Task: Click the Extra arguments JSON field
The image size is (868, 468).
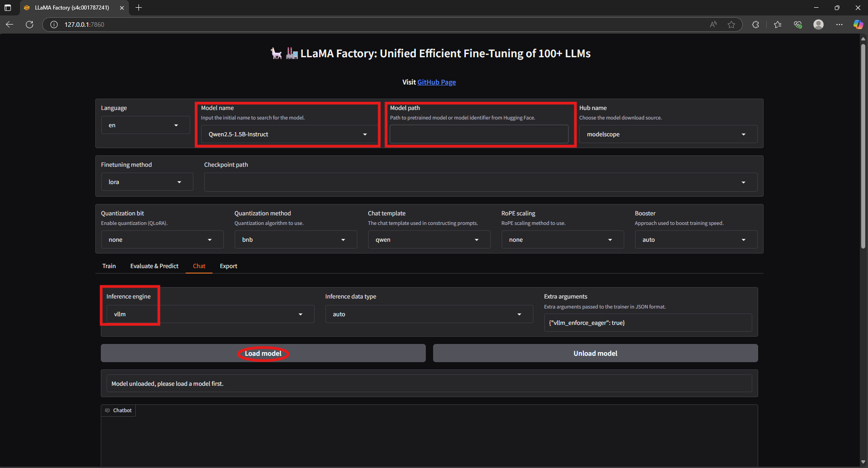Action: pos(648,323)
